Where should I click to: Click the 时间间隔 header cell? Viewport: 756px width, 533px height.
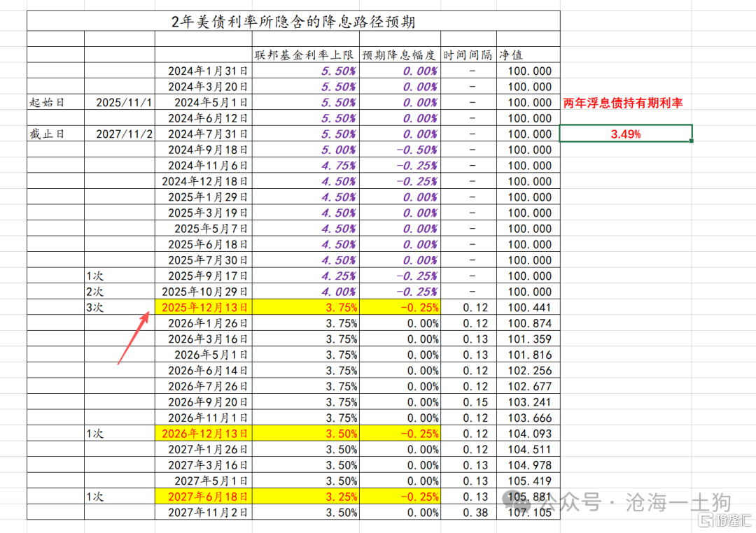(x=468, y=55)
